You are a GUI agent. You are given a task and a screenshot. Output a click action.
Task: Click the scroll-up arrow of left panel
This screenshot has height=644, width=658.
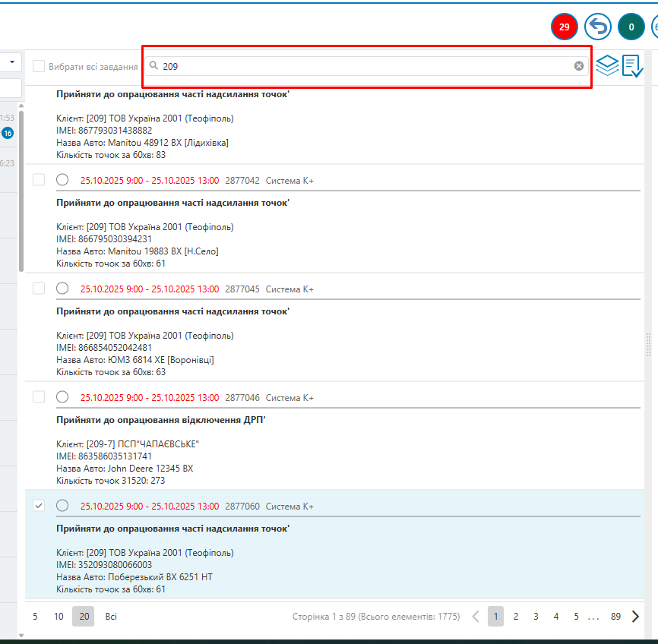pyautogui.click(x=21, y=106)
